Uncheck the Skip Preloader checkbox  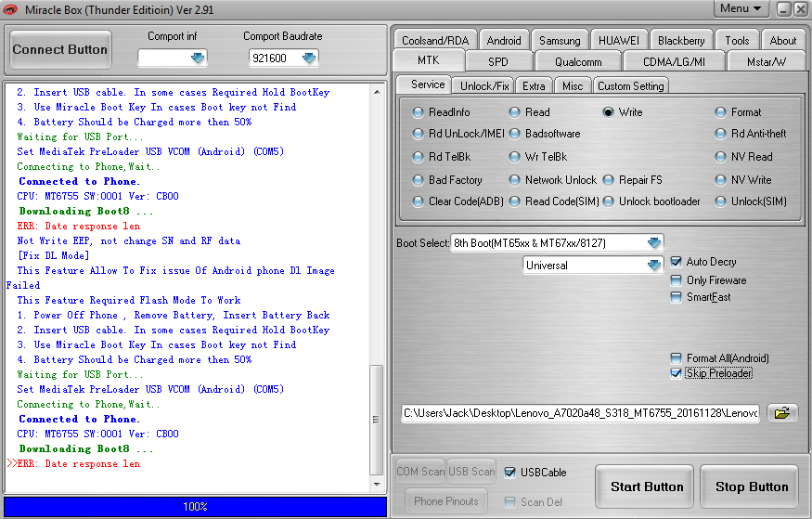(676, 373)
